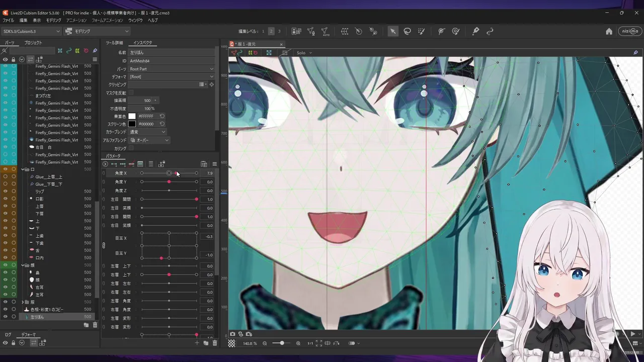Click the home icon
This screenshot has height=362, width=644.
(x=609, y=31)
